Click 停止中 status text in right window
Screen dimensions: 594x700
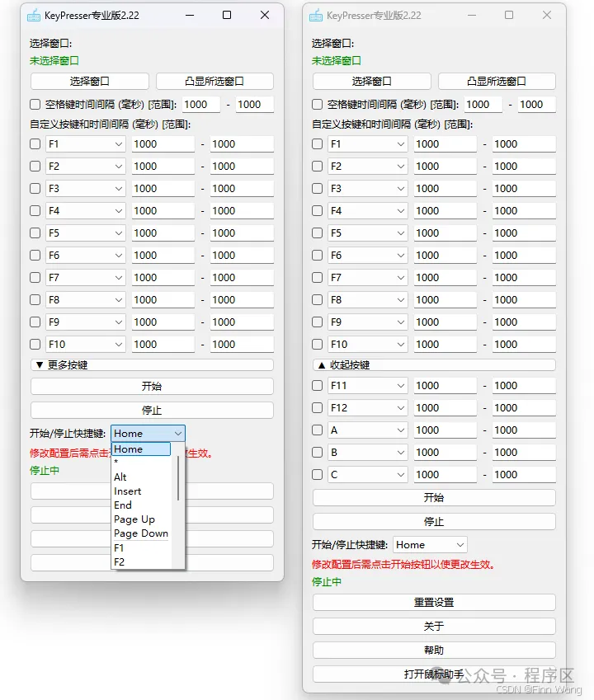(x=327, y=582)
